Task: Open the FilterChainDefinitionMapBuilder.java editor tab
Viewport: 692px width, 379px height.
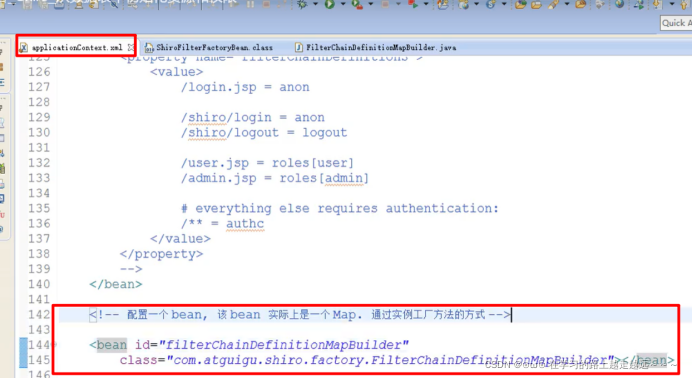Action: (376, 47)
